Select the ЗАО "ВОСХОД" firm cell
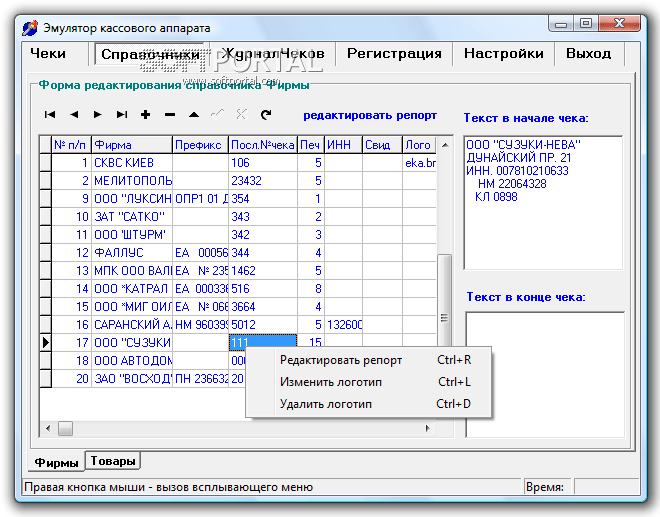 tap(132, 378)
